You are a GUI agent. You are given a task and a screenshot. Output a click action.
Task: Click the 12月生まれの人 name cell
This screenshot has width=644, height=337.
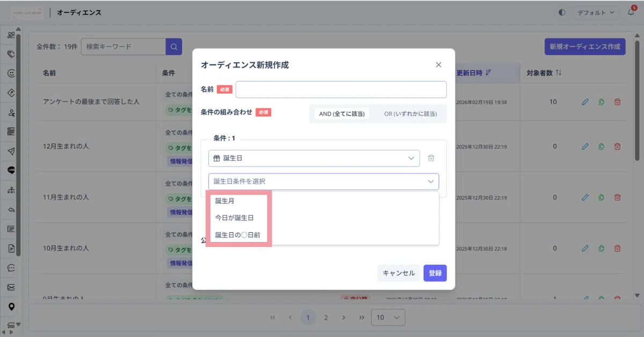coord(66,146)
